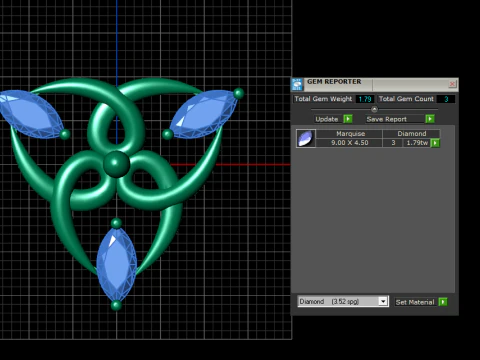Click the green arrow on the Marquise row

435,143
